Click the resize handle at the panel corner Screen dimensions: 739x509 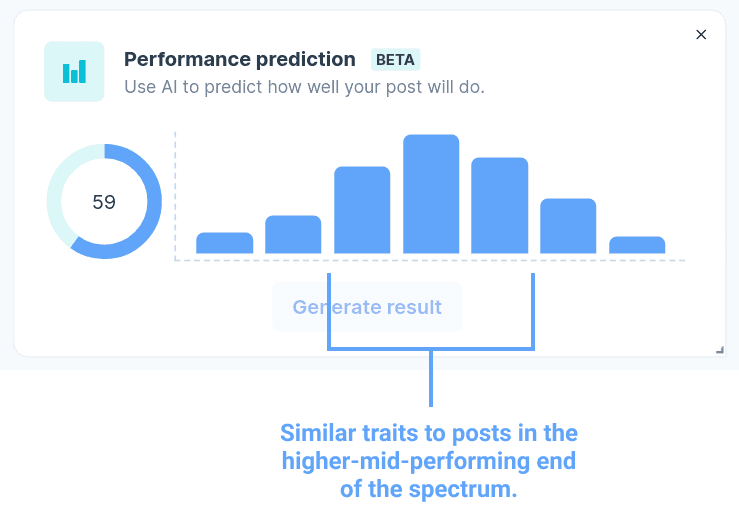720,350
